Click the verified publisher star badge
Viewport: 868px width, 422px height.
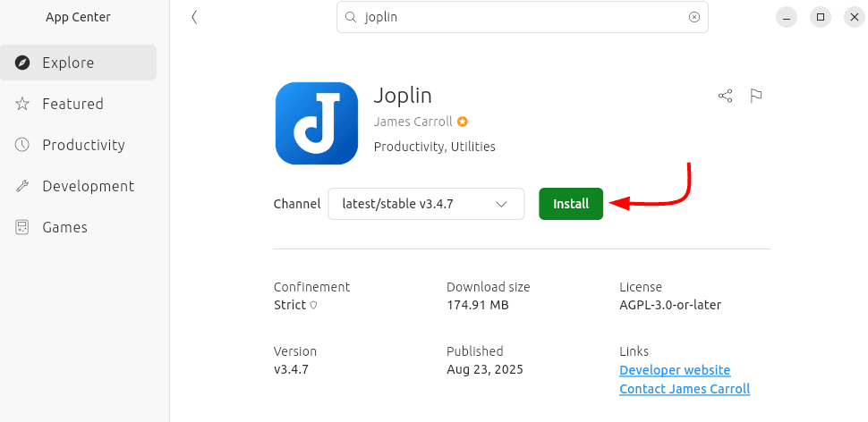pos(463,122)
